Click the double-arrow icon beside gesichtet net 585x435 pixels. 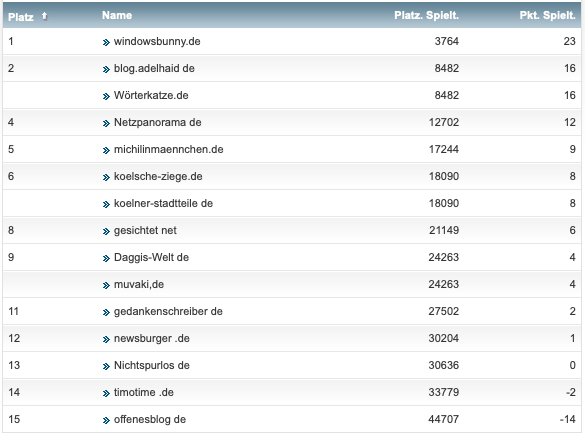pos(106,232)
